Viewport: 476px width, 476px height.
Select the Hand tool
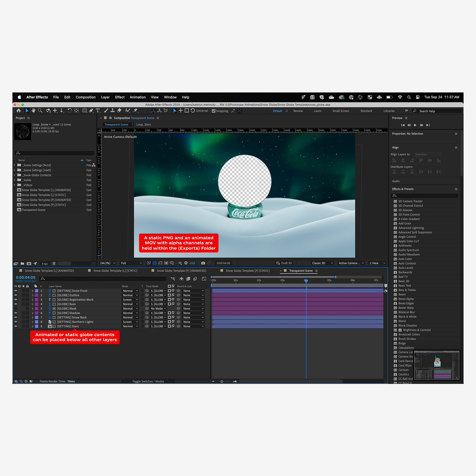coord(33,111)
